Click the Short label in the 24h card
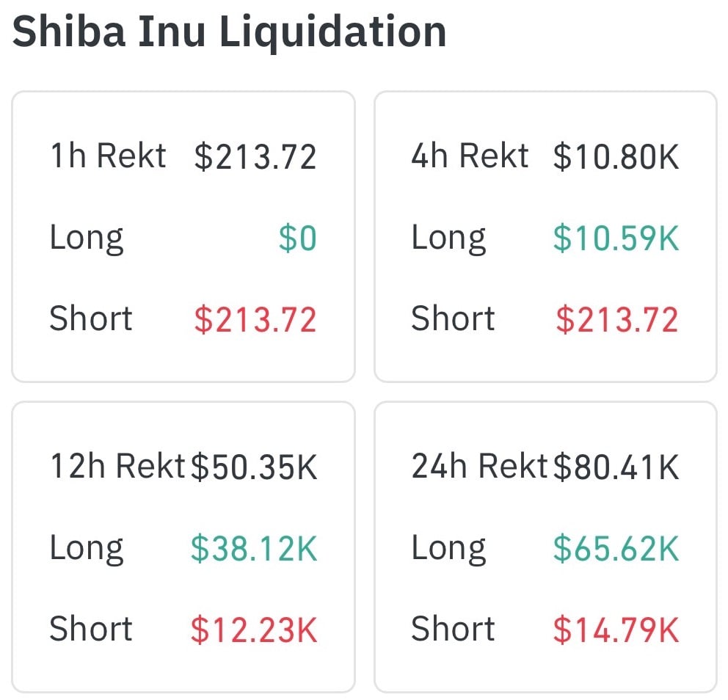The height and width of the screenshot is (700, 728). [x=453, y=630]
